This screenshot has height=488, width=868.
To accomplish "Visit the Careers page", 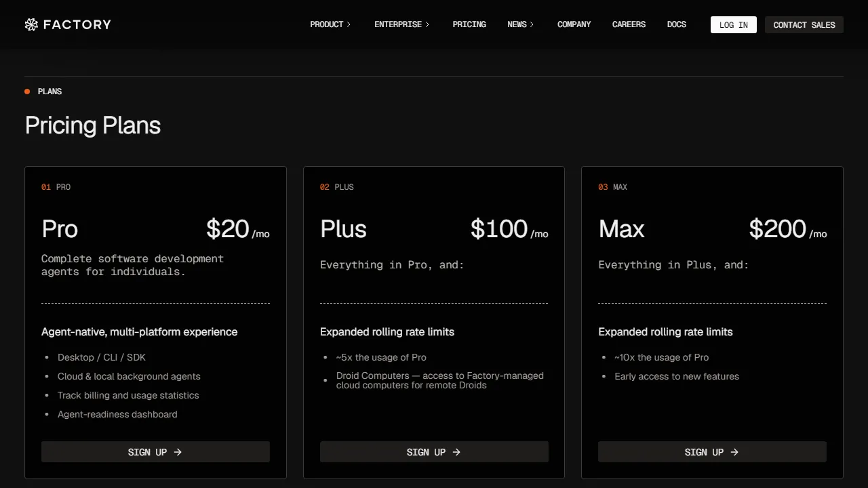I will pyautogui.click(x=629, y=24).
